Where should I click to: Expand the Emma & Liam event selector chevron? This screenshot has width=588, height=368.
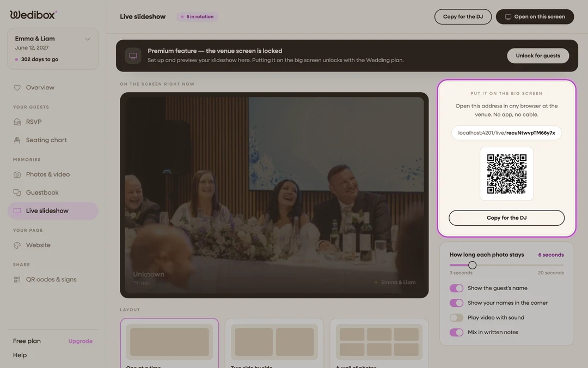pyautogui.click(x=87, y=39)
